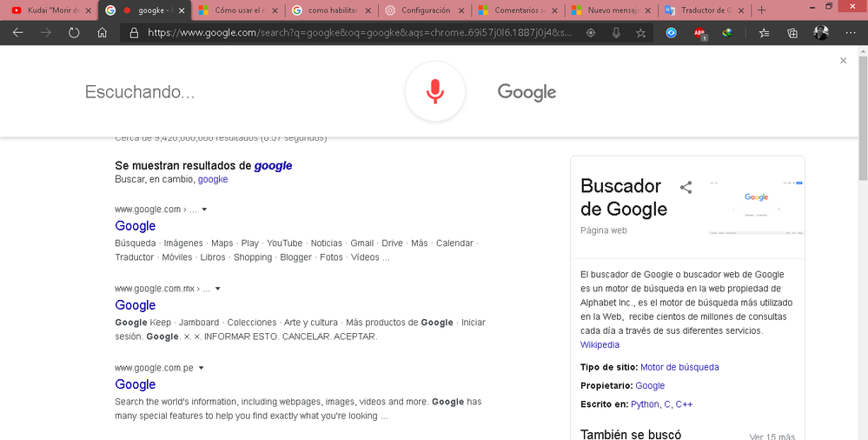The width and height of the screenshot is (868, 440).
Task: Close the Traductor de Google tab
Action: pos(741,10)
